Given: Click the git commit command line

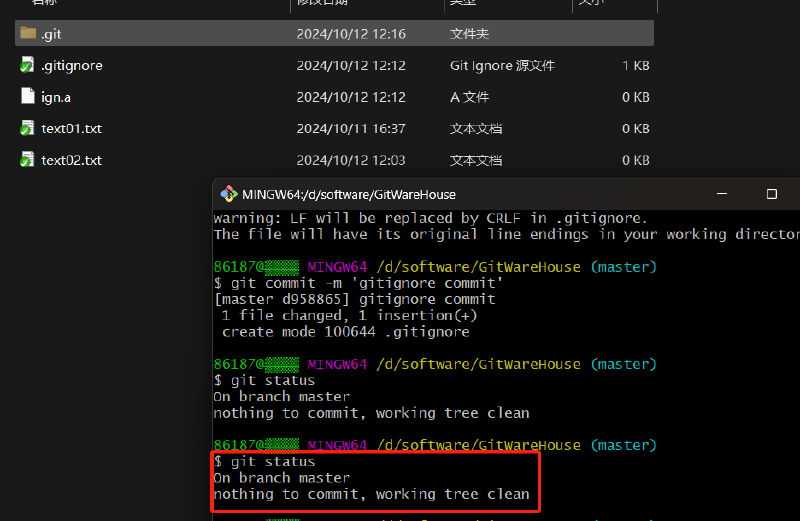Looking at the screenshot, I should [x=359, y=283].
